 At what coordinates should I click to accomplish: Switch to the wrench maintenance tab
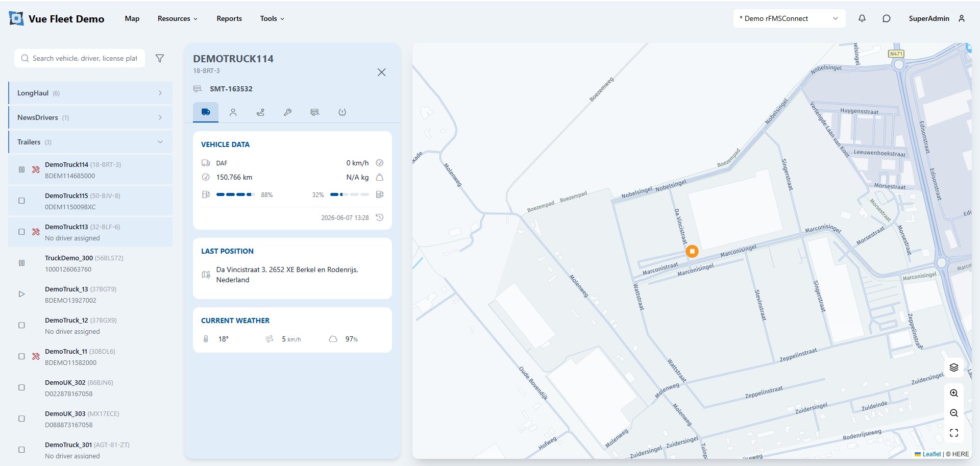point(288,112)
